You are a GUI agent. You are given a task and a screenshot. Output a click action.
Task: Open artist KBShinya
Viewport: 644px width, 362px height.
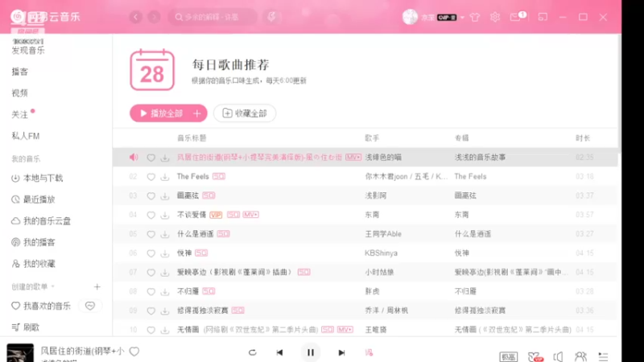point(381,253)
